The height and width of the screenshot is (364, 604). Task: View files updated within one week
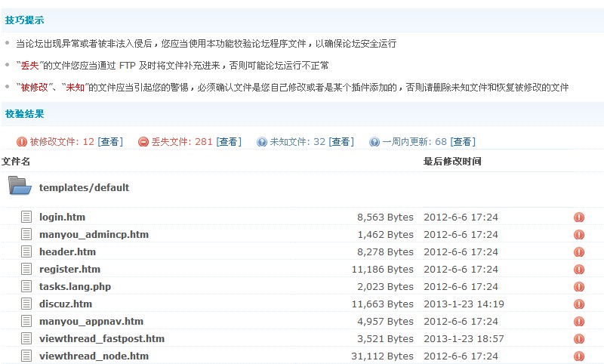463,142
